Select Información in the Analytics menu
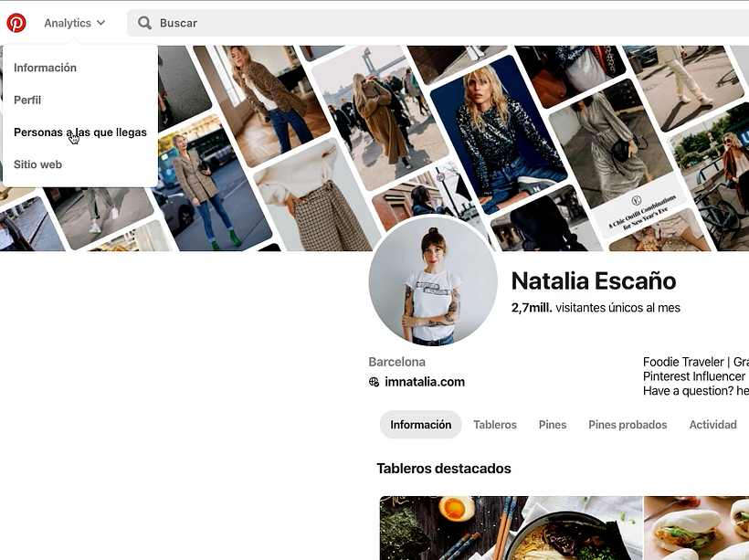The width and height of the screenshot is (749, 560). (45, 68)
